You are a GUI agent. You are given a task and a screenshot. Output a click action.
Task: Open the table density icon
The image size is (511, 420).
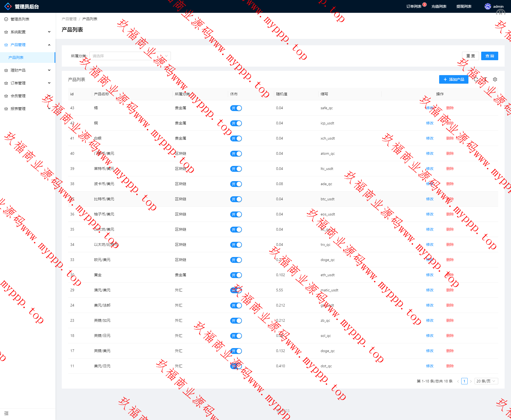(x=485, y=79)
